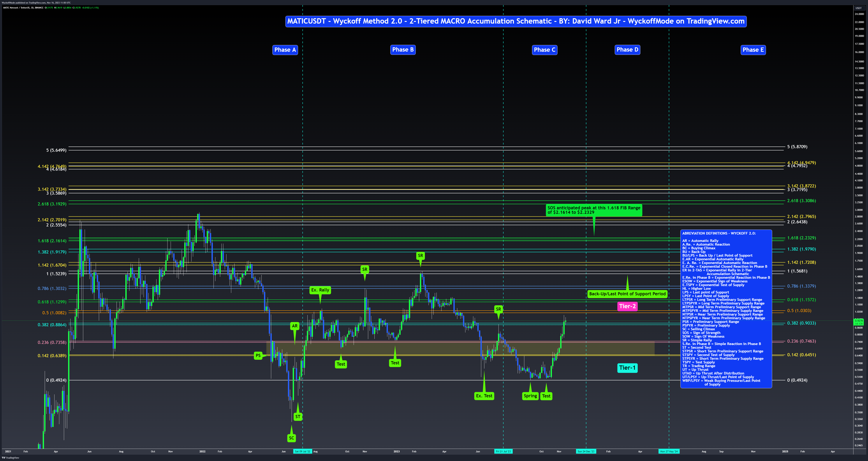
Task: Click the Spring callout label
Action: tap(530, 396)
